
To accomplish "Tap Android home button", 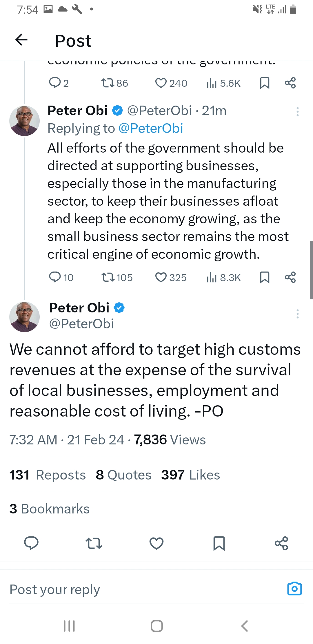I will point(156,626).
